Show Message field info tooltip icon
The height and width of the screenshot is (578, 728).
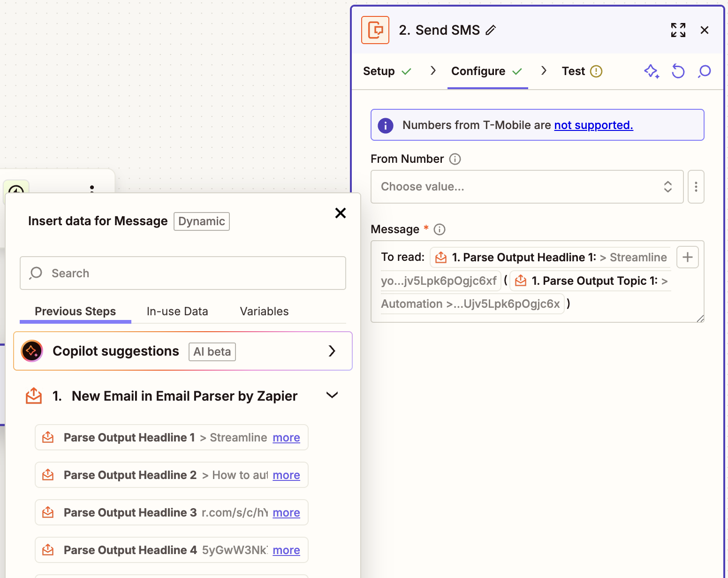(x=440, y=229)
